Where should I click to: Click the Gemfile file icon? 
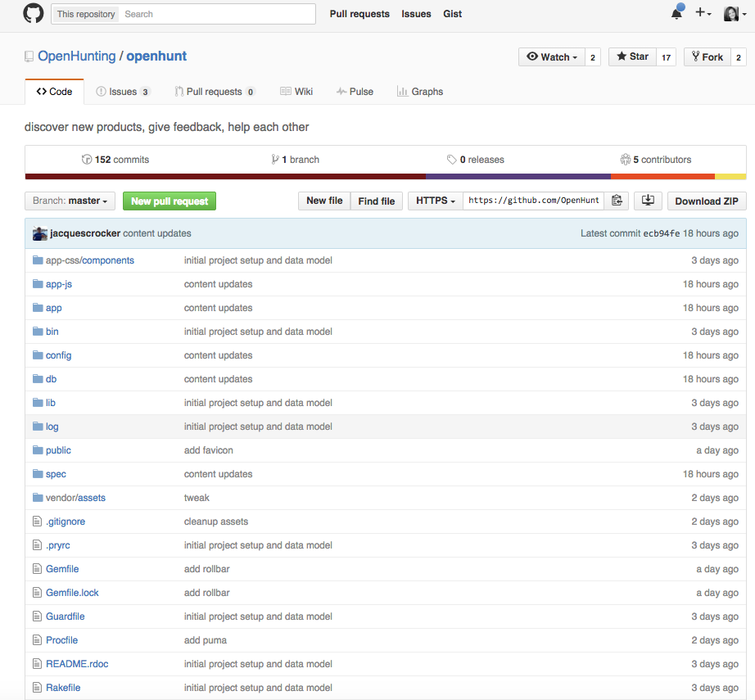[x=37, y=569]
